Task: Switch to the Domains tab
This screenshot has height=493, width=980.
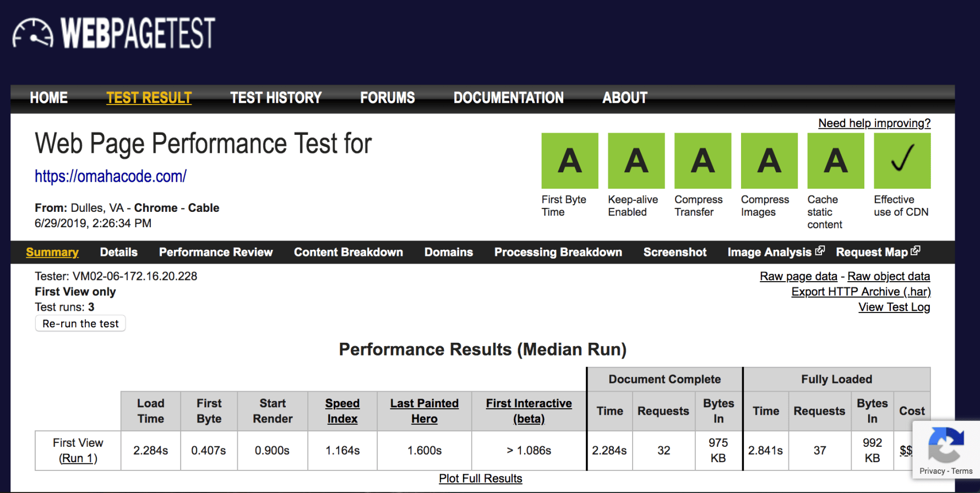Action: [x=449, y=252]
